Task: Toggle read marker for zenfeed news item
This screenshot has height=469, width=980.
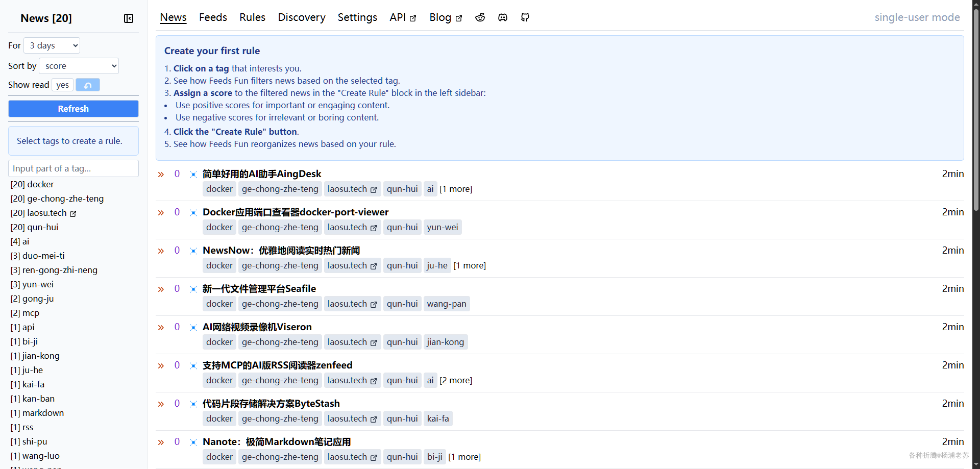Action: point(193,366)
